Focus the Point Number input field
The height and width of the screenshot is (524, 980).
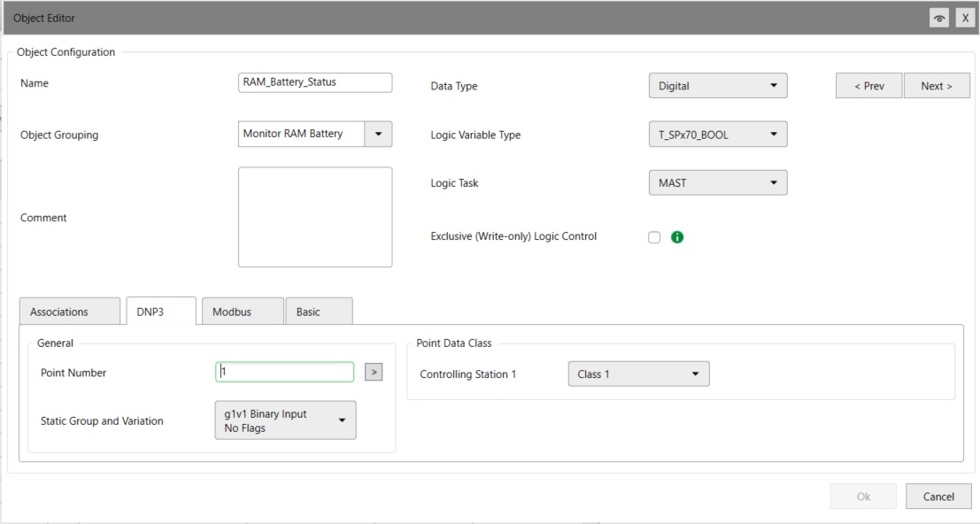pyautogui.click(x=285, y=373)
